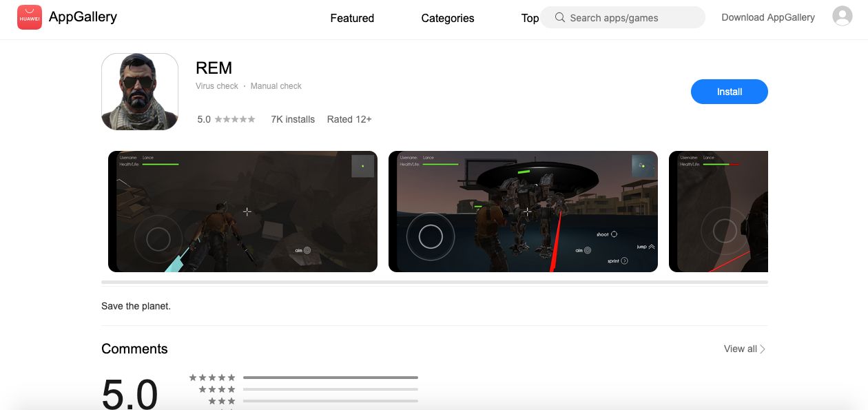Open the second screenshot with the UFO
The image size is (868, 410).
click(523, 212)
